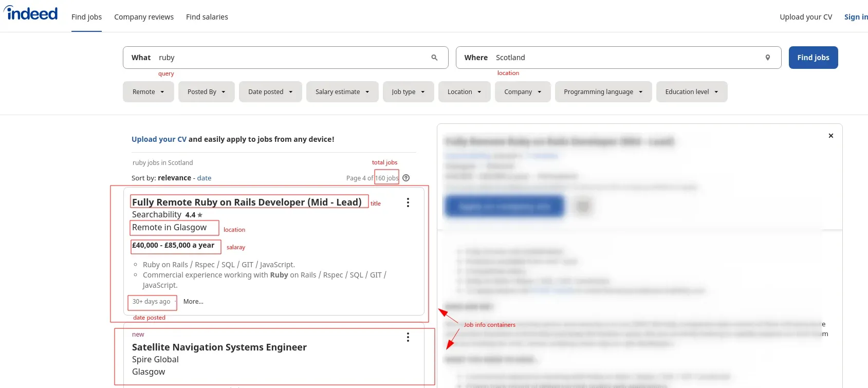Sort results by date
Image resolution: width=868 pixels, height=388 pixels.
[x=204, y=178]
